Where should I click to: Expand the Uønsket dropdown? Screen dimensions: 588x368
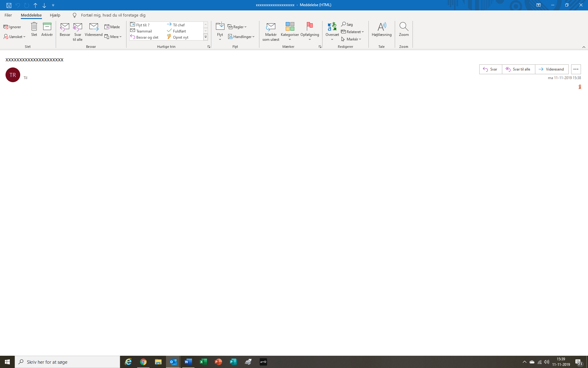[x=15, y=37]
